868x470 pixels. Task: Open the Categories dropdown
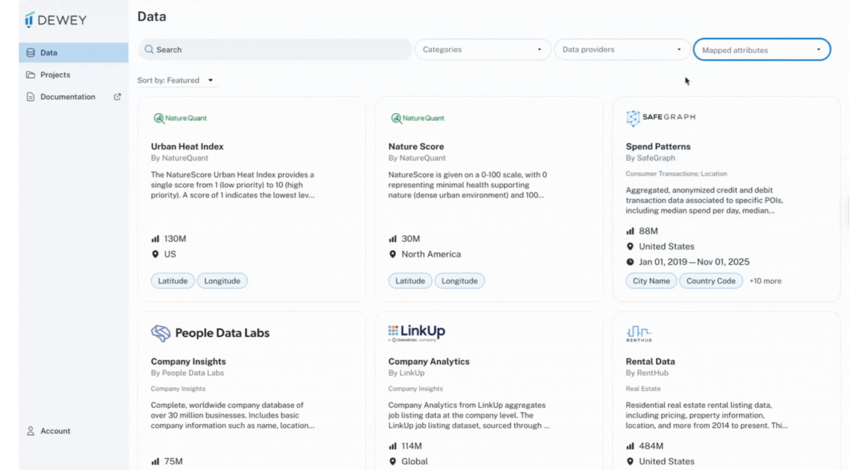click(x=483, y=50)
